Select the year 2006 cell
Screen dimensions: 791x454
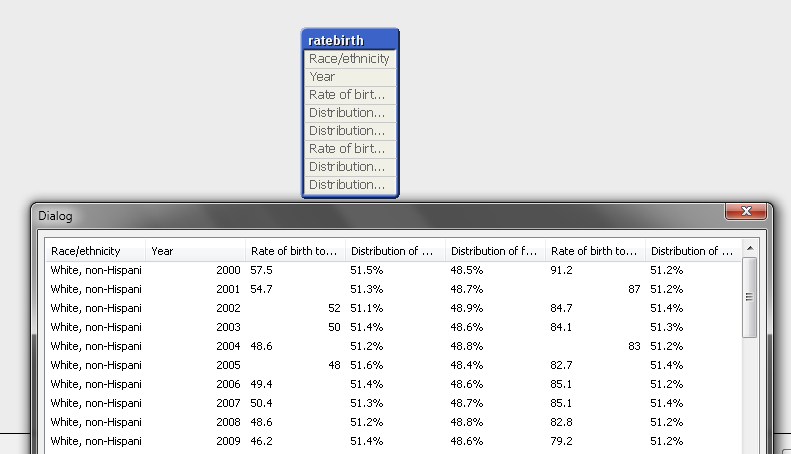[229, 384]
